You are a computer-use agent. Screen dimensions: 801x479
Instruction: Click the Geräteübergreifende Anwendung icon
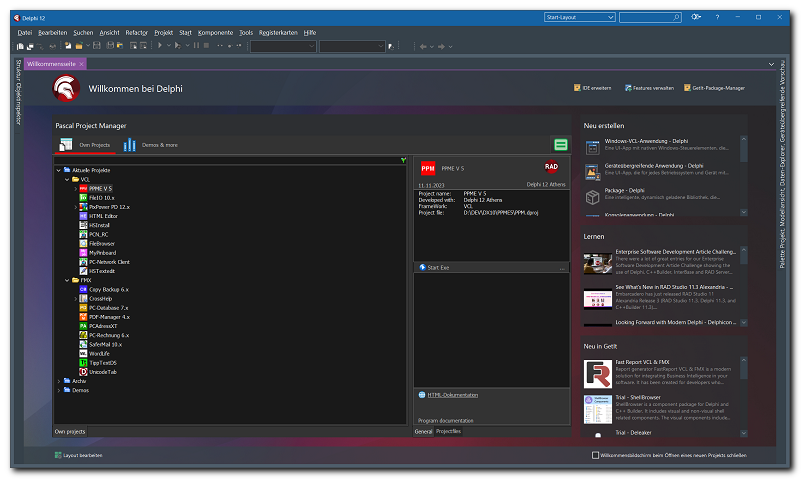(x=592, y=172)
